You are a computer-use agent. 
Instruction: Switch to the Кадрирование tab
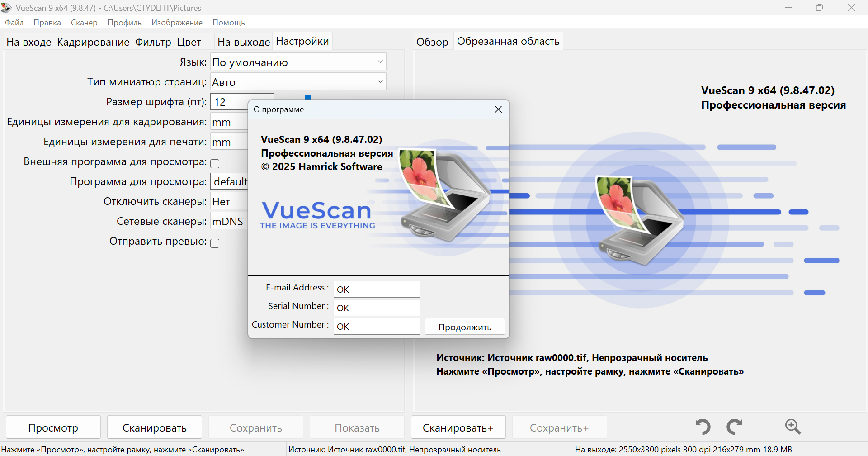click(93, 42)
